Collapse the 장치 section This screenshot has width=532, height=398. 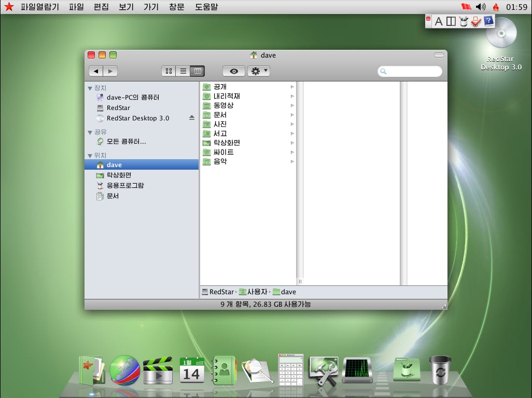(x=90, y=88)
